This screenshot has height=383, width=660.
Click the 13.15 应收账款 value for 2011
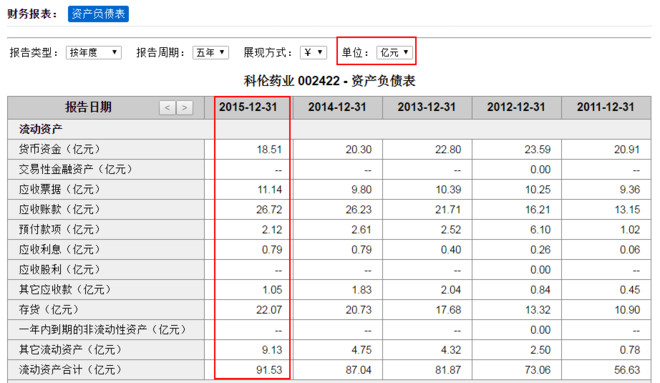tap(628, 209)
